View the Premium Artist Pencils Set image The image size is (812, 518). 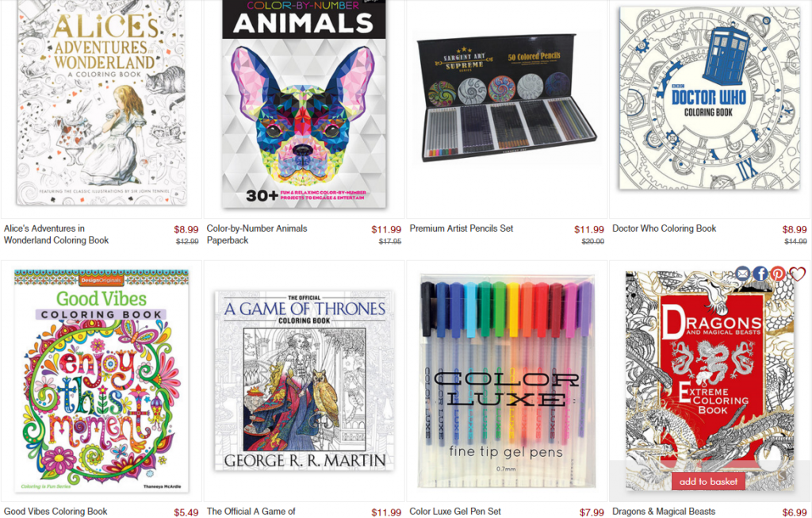click(x=507, y=98)
